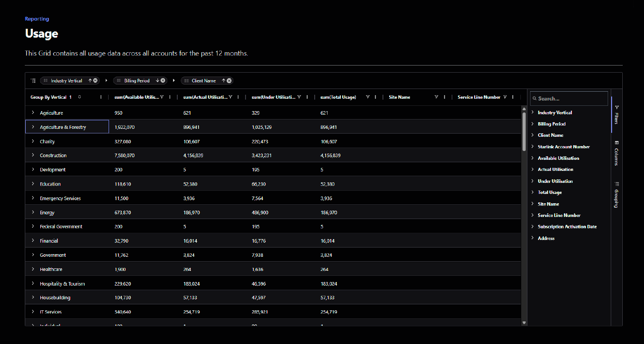This screenshot has width=644, height=344.
Task: Open filter for sum(Total Usage) column
Action: click(x=367, y=97)
